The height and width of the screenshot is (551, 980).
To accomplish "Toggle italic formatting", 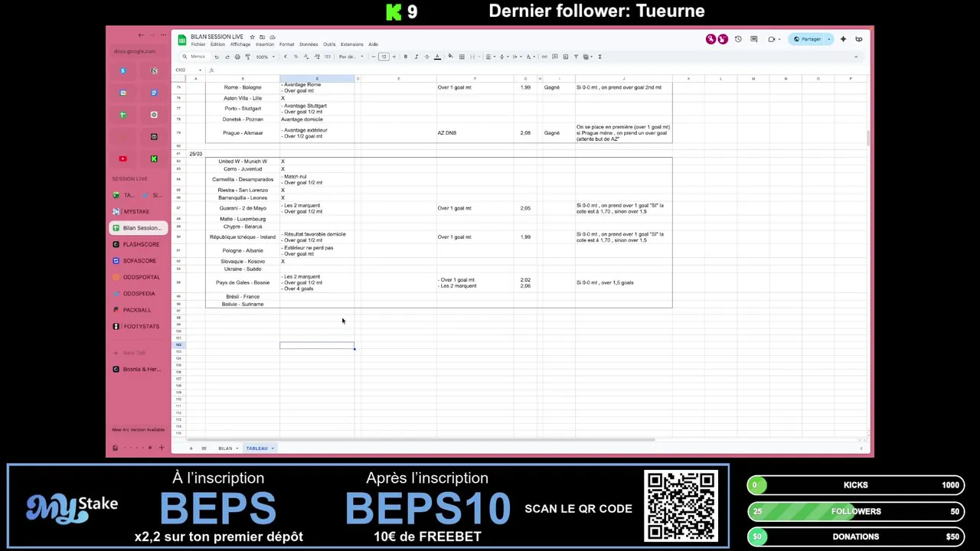I will tap(416, 57).
